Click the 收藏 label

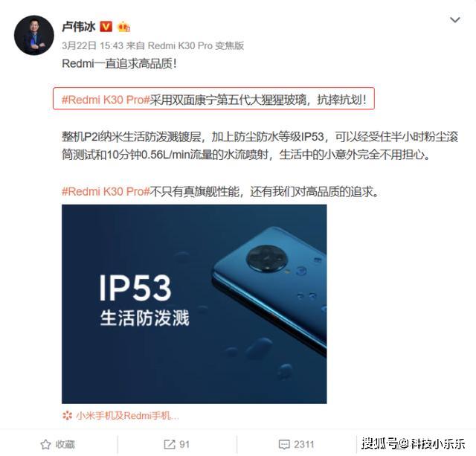coord(65,444)
